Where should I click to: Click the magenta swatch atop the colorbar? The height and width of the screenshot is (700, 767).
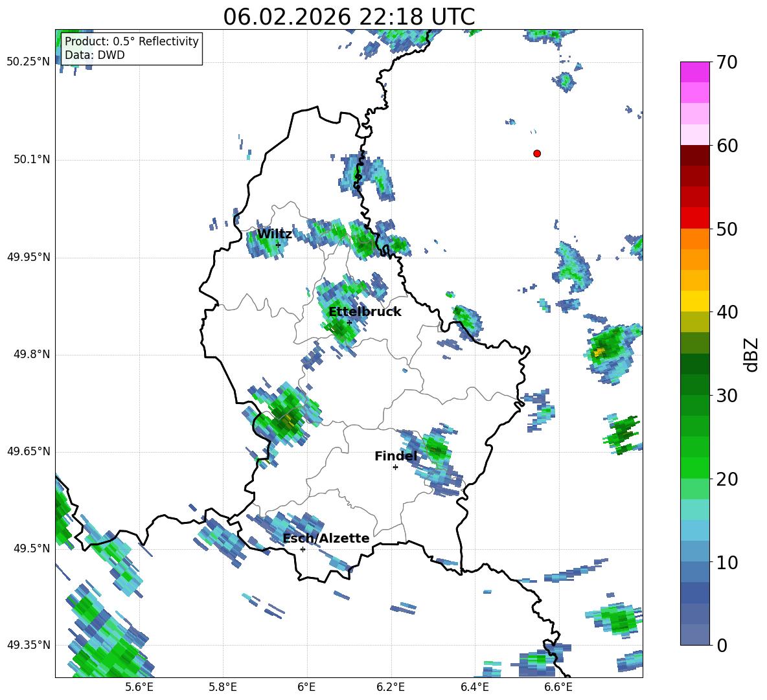[694, 72]
